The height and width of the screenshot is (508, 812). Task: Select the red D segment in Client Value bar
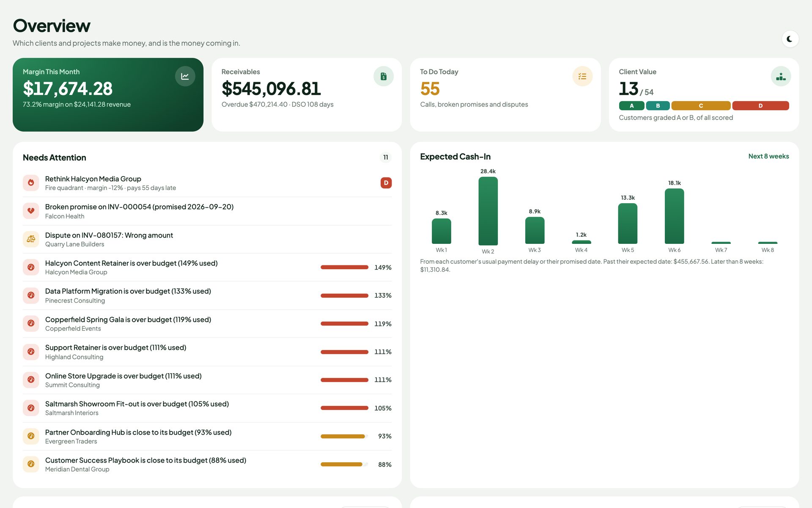pos(760,106)
